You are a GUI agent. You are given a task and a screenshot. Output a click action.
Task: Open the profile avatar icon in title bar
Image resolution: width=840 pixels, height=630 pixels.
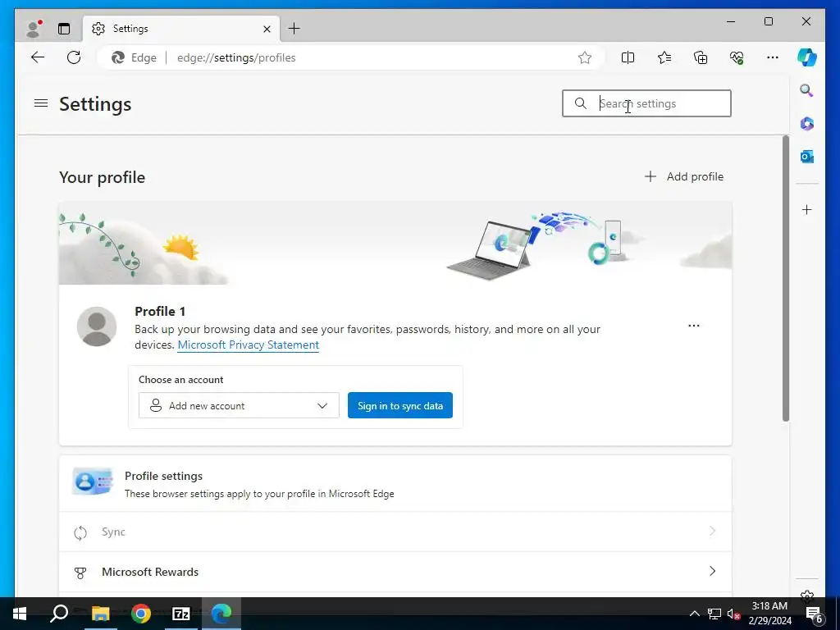[34, 29]
